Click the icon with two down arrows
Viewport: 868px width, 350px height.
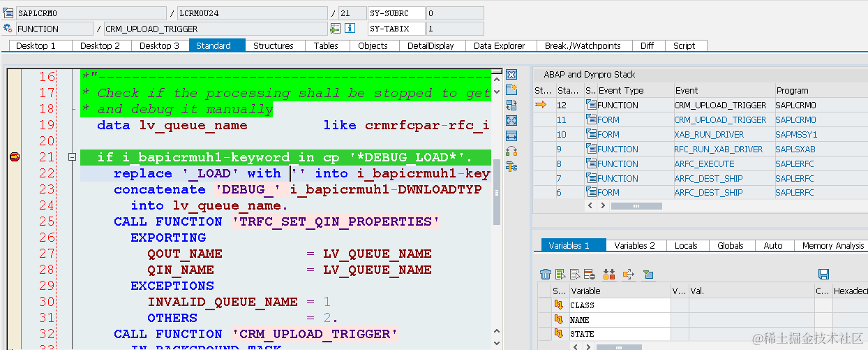point(609,275)
